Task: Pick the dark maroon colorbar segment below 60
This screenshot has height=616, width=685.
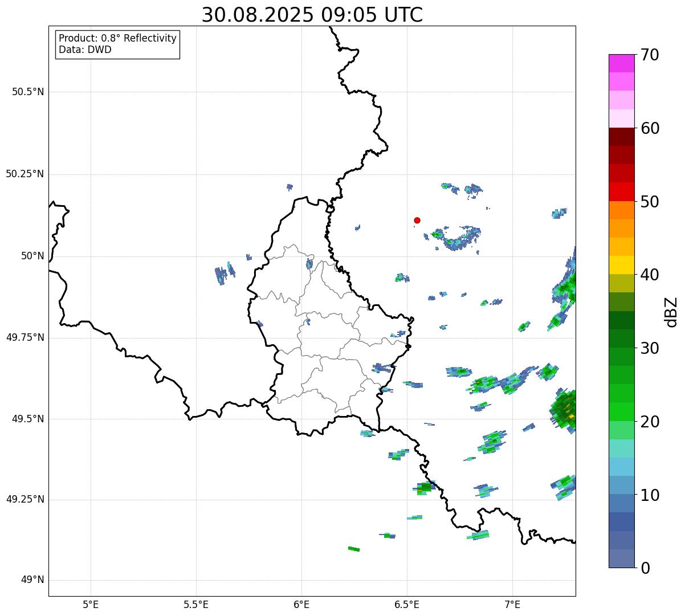Action: [622, 137]
